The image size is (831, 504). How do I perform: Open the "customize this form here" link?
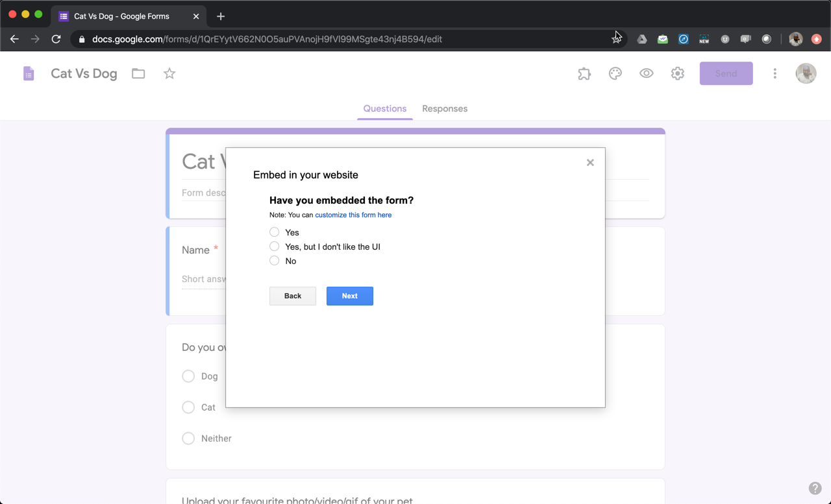[x=353, y=215]
